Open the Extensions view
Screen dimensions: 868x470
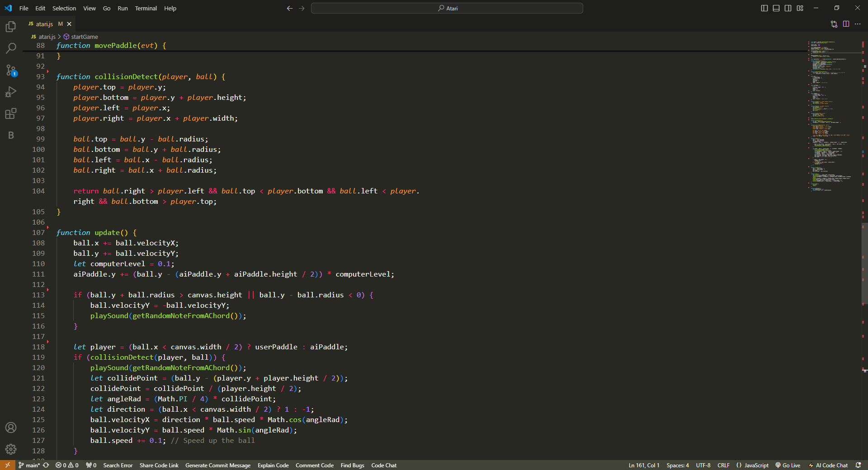coord(11,113)
